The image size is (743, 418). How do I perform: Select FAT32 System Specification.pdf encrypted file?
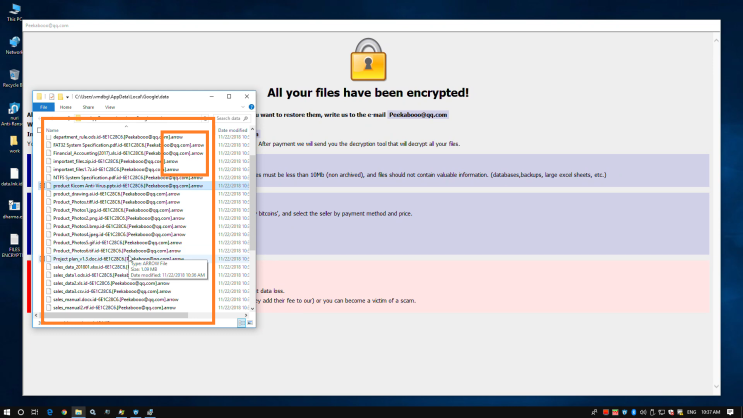click(x=128, y=145)
